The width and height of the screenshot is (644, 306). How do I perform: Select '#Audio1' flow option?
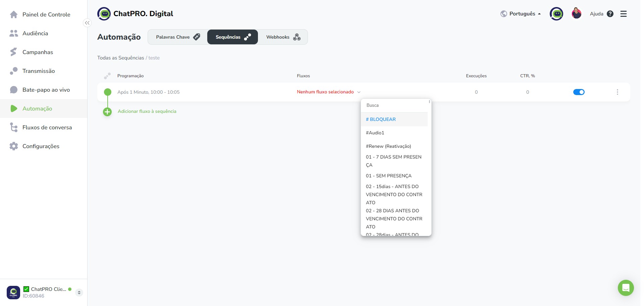394,133
